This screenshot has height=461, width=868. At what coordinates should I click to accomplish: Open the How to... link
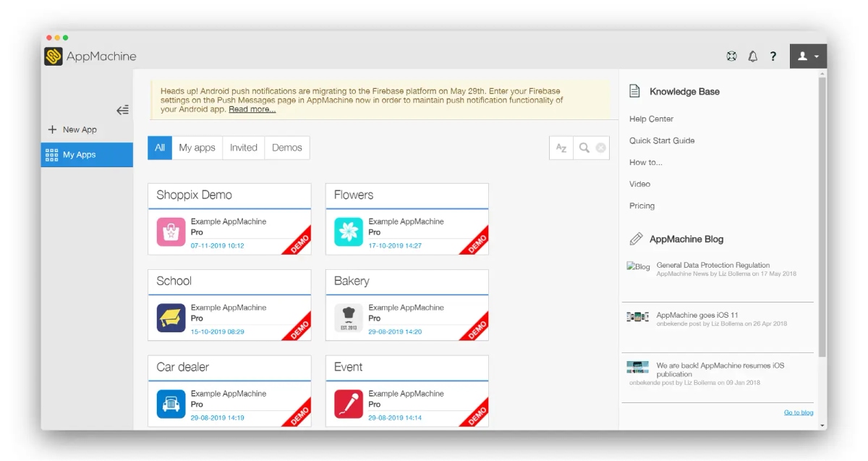(646, 162)
